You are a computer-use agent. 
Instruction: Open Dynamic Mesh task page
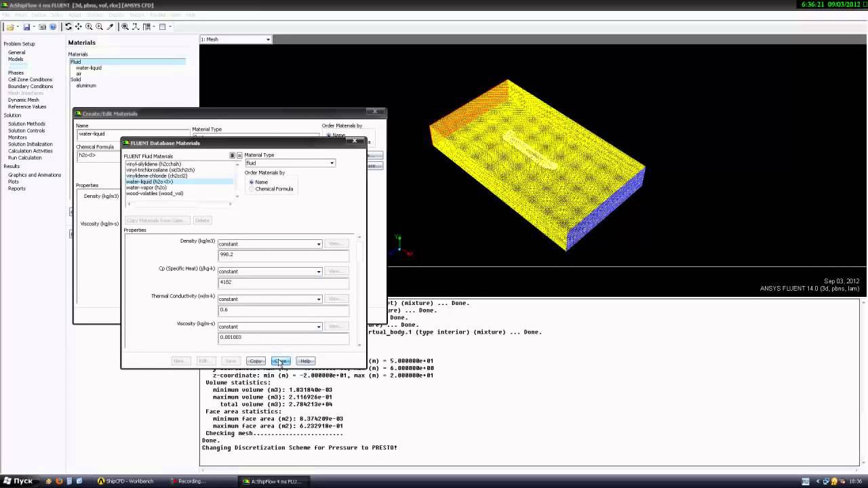coord(24,100)
